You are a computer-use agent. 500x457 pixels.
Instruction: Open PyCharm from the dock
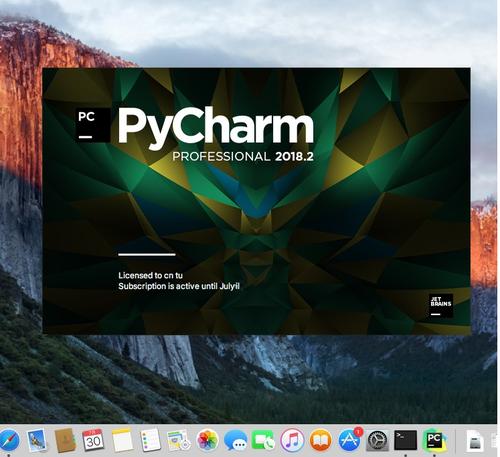(x=434, y=440)
